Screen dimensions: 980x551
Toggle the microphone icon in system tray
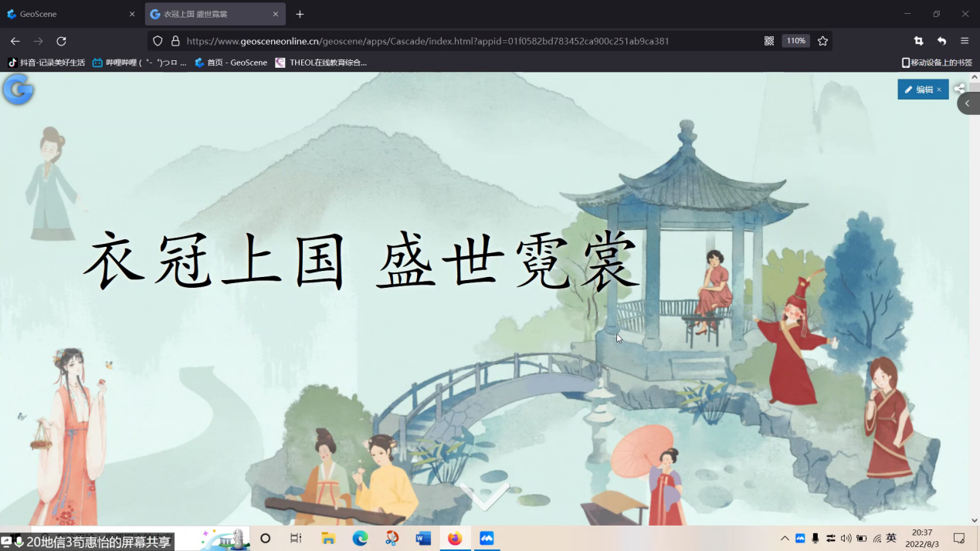(x=816, y=538)
